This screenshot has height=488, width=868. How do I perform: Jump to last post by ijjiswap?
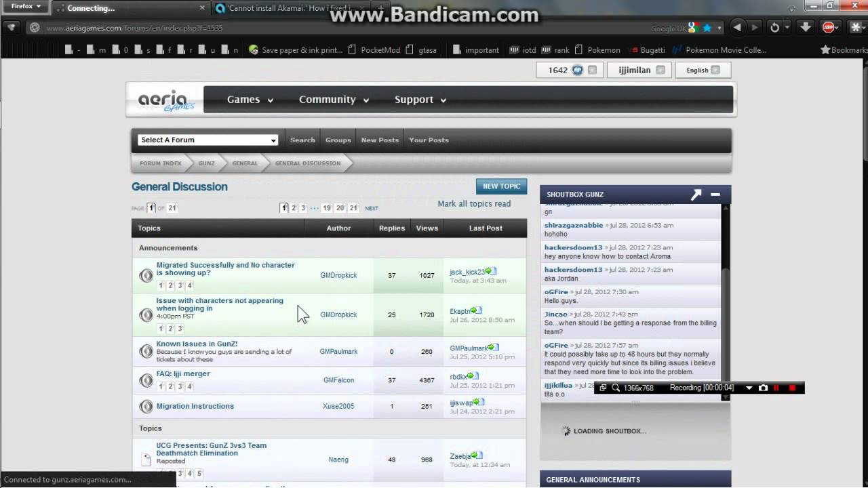478,403
